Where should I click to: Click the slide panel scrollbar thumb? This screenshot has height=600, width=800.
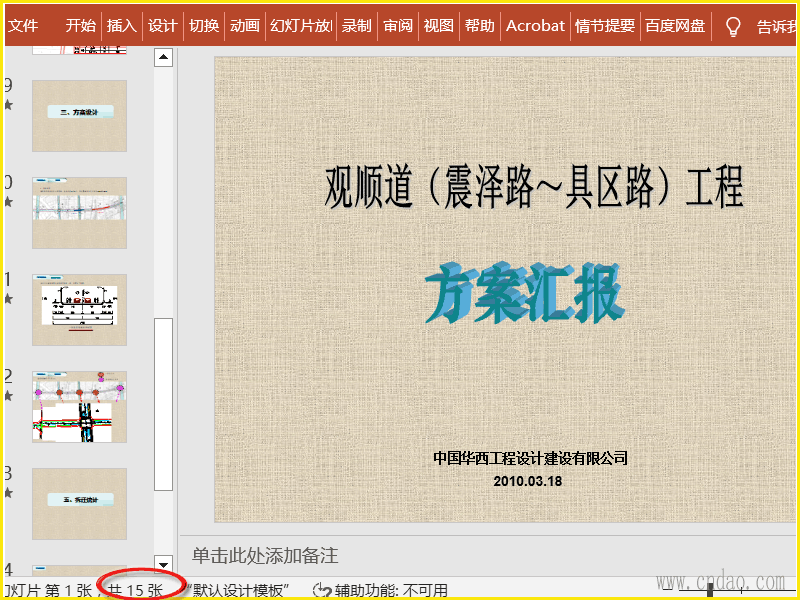[163, 404]
